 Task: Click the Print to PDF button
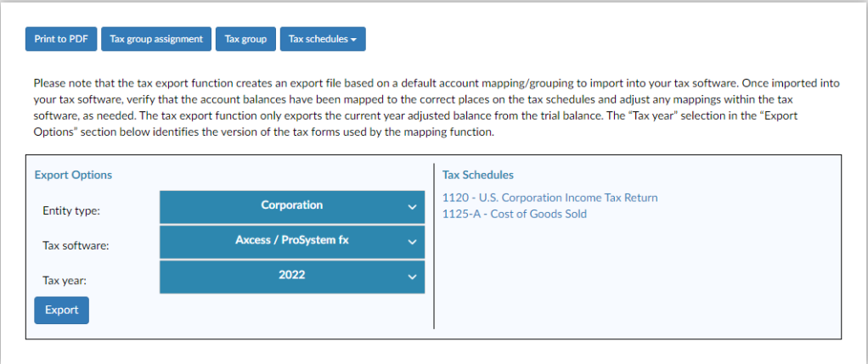pyautogui.click(x=61, y=39)
